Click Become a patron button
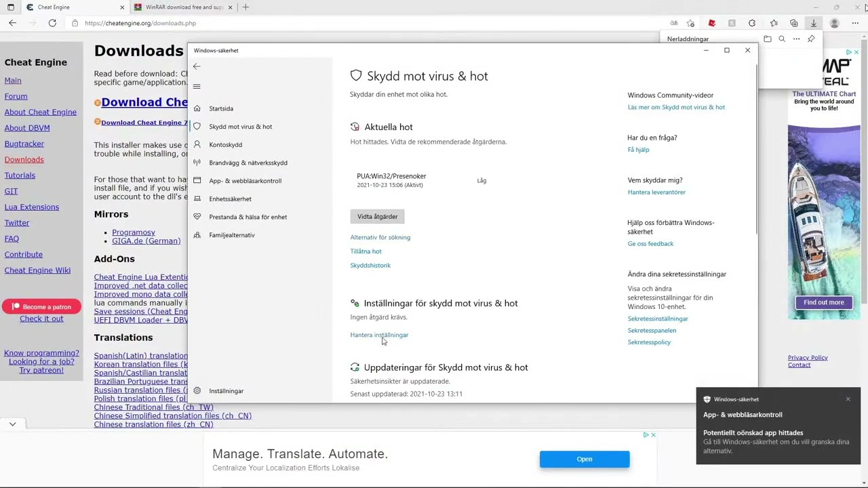The image size is (868, 488). 41,306
